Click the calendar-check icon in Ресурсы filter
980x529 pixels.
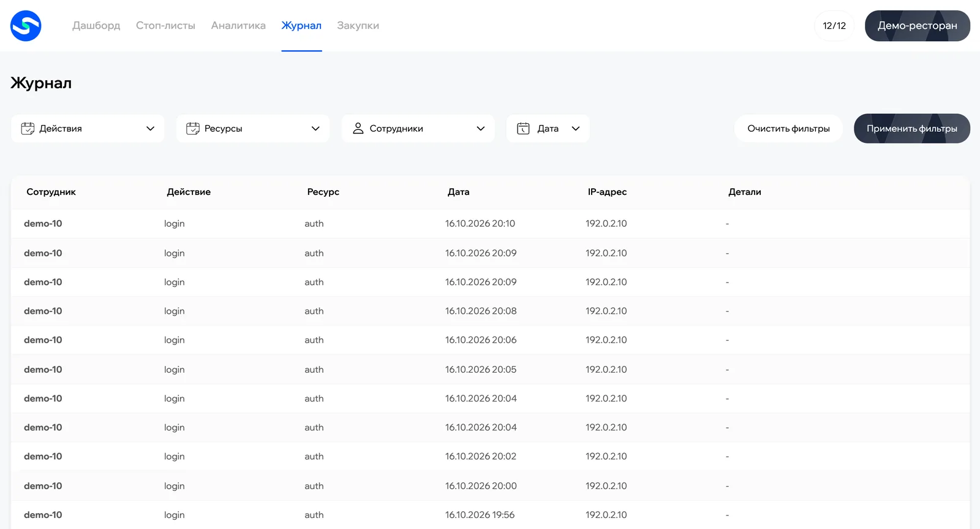[193, 129]
